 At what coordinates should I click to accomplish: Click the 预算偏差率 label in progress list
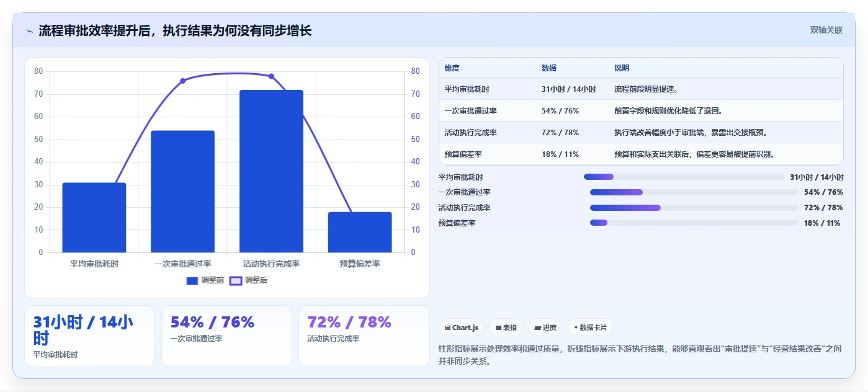pos(457,223)
